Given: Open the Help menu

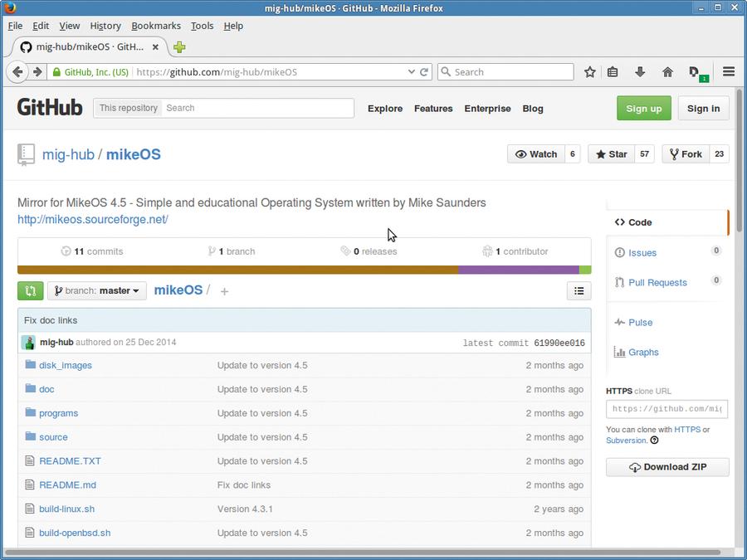Looking at the screenshot, I should click(x=233, y=26).
